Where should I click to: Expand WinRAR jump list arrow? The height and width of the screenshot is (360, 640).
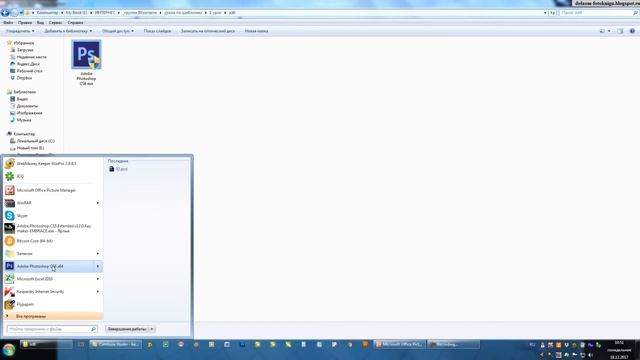pyautogui.click(x=98, y=203)
